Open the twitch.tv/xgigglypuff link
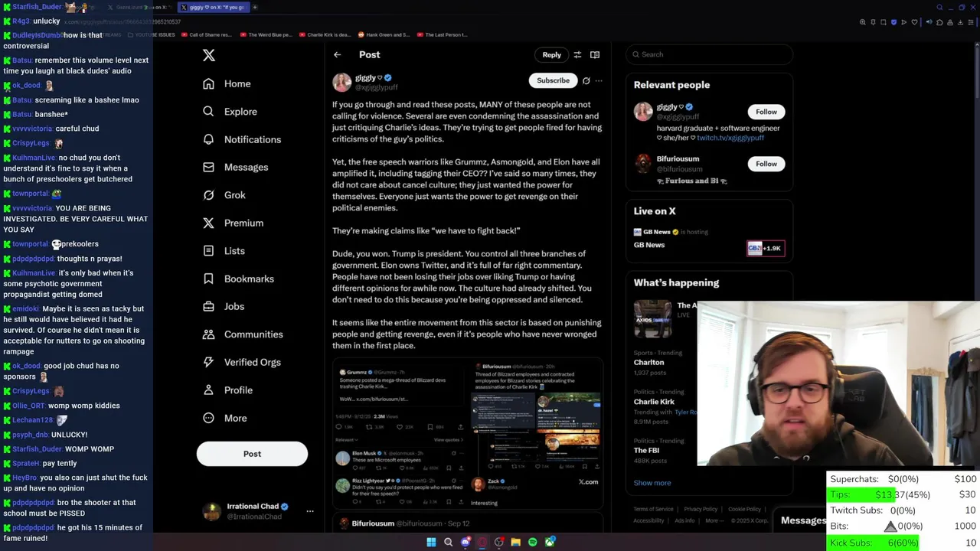 coord(730,138)
